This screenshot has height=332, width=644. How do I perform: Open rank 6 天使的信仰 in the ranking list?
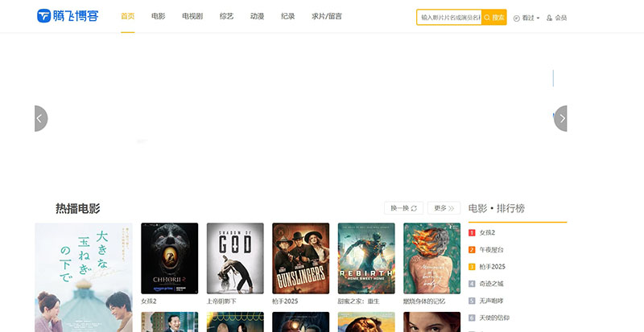pos(494,318)
